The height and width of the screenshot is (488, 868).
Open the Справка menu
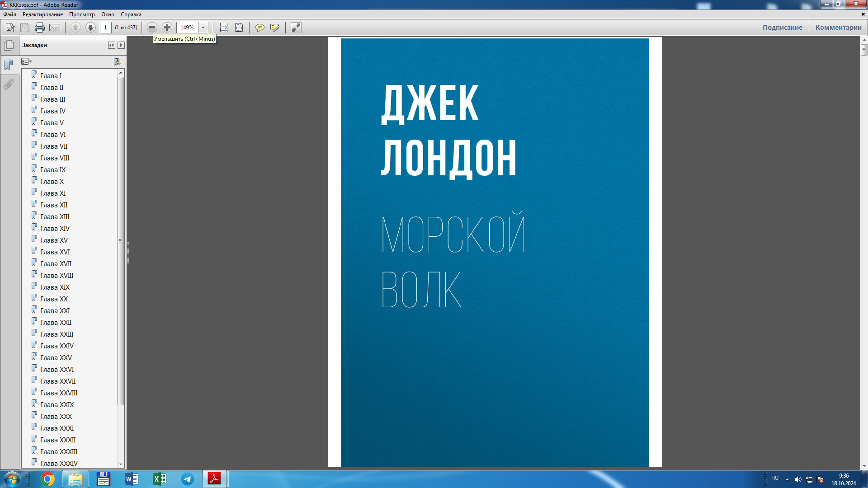point(130,14)
